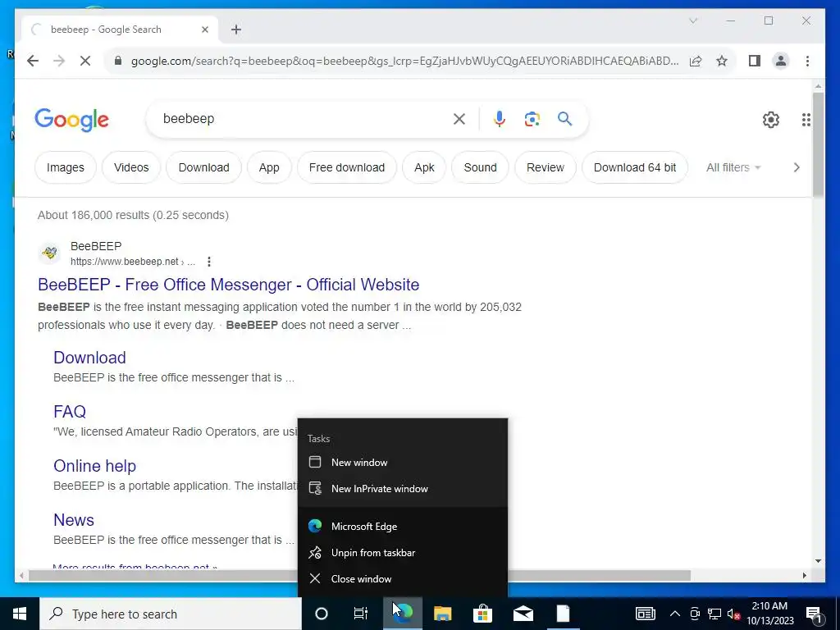This screenshot has height=630, width=840.
Task: Select New window in the jump list
Action: (402, 463)
